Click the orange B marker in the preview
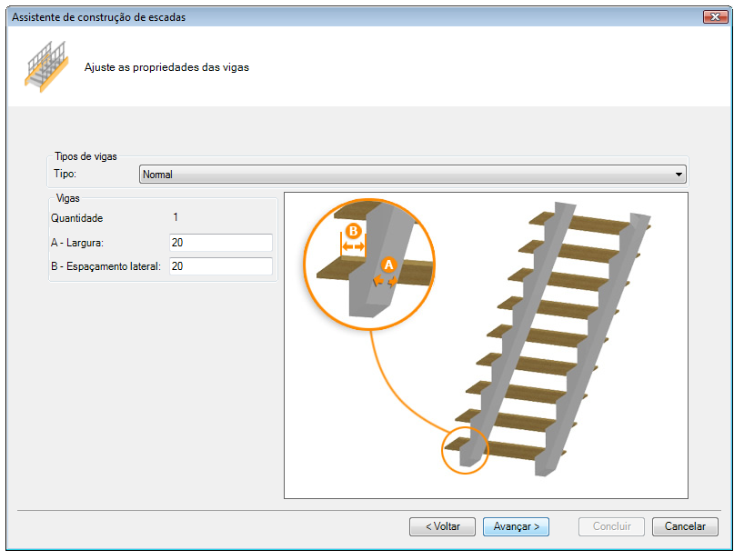 point(353,232)
